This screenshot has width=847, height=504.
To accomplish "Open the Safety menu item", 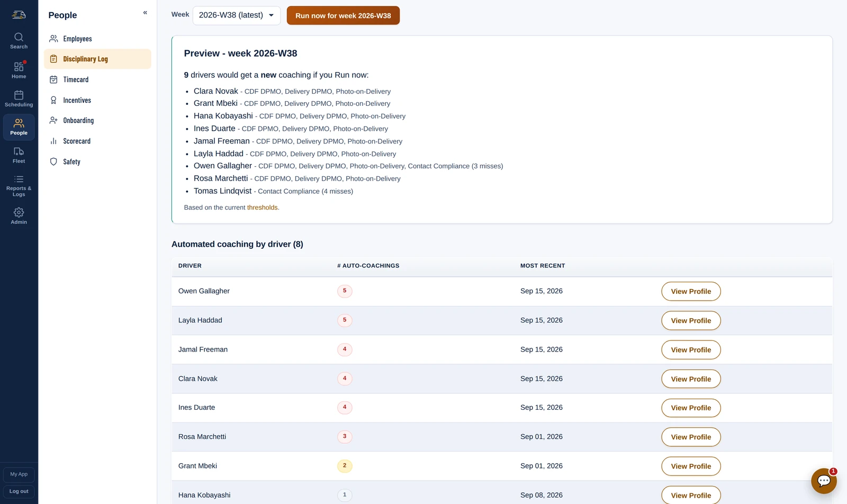I will [97, 161].
